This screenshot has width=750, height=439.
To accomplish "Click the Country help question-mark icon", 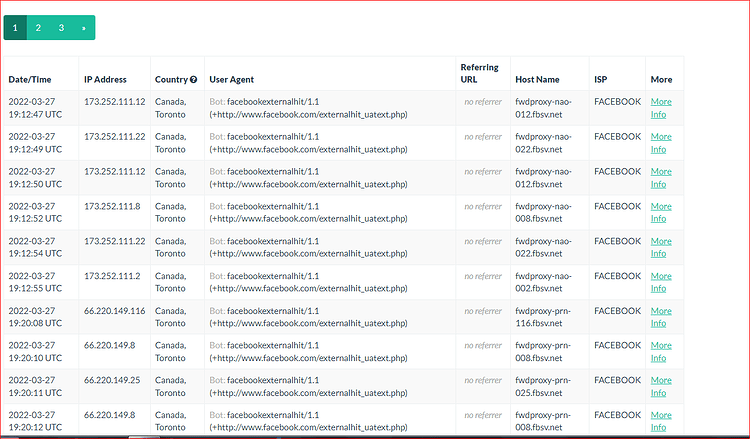I will click(193, 79).
